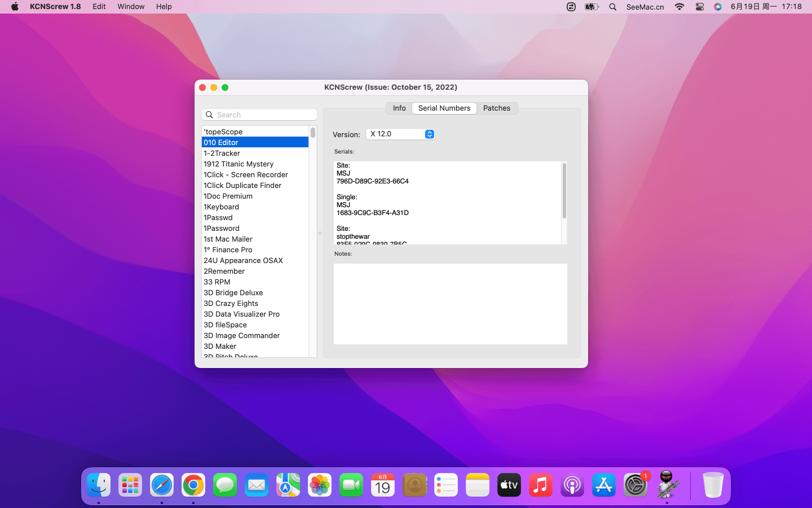
Task: Open System Preferences from the dock
Action: pos(636,485)
